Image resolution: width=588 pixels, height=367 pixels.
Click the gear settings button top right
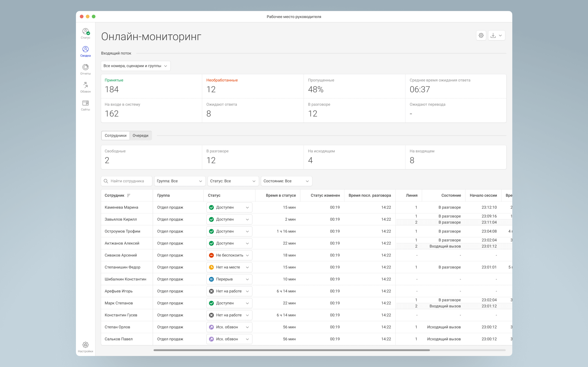click(481, 35)
